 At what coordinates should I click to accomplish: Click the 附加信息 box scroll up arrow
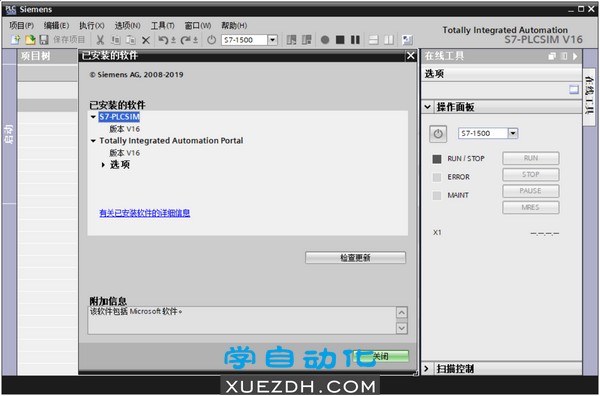[x=401, y=313]
